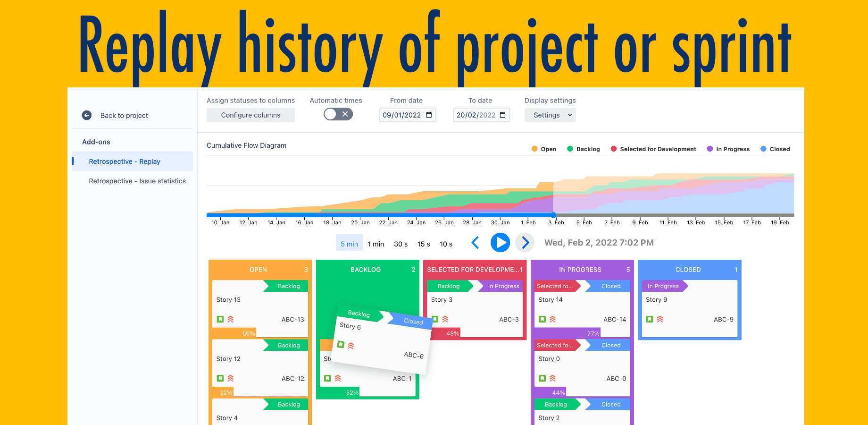
Task: Open Story 13 card
Action: [260, 309]
